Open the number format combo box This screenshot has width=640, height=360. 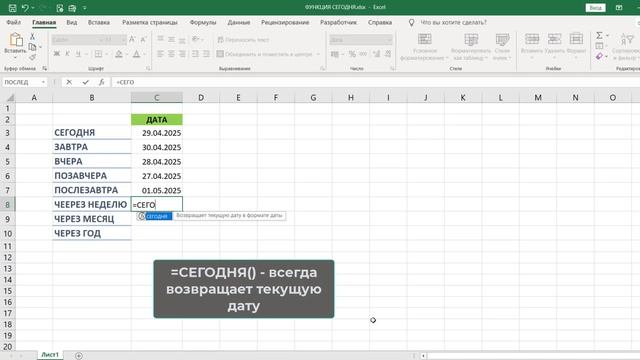[x=361, y=40]
